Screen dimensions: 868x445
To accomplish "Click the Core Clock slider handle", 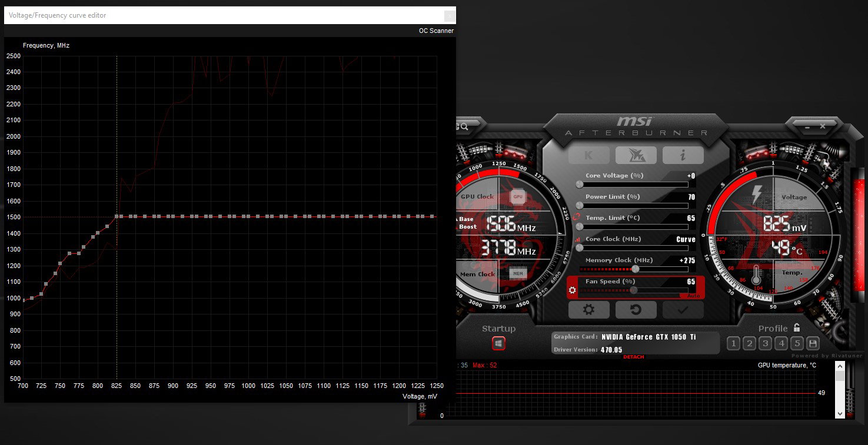I will coord(580,248).
